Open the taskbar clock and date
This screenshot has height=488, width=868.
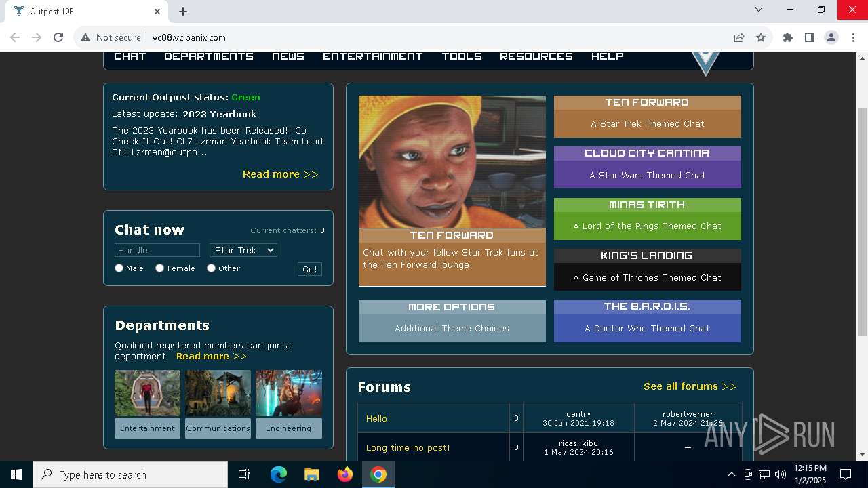pos(810,474)
